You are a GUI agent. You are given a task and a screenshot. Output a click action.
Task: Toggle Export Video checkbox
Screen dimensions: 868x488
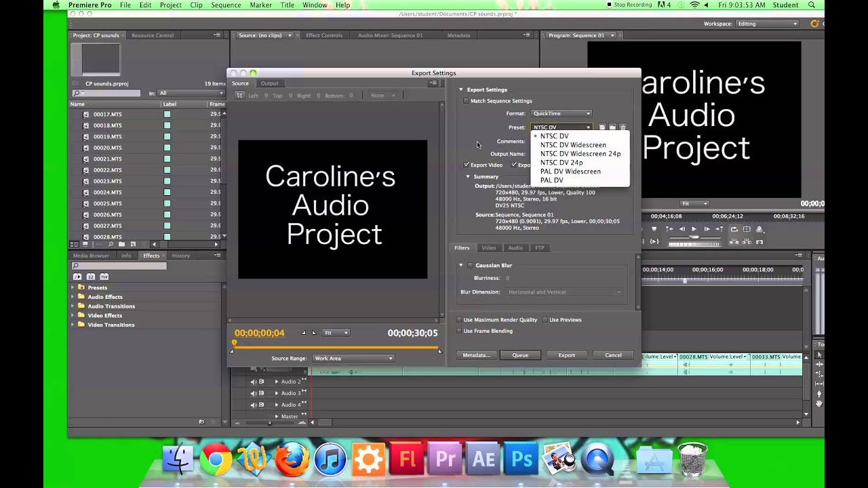coord(467,165)
